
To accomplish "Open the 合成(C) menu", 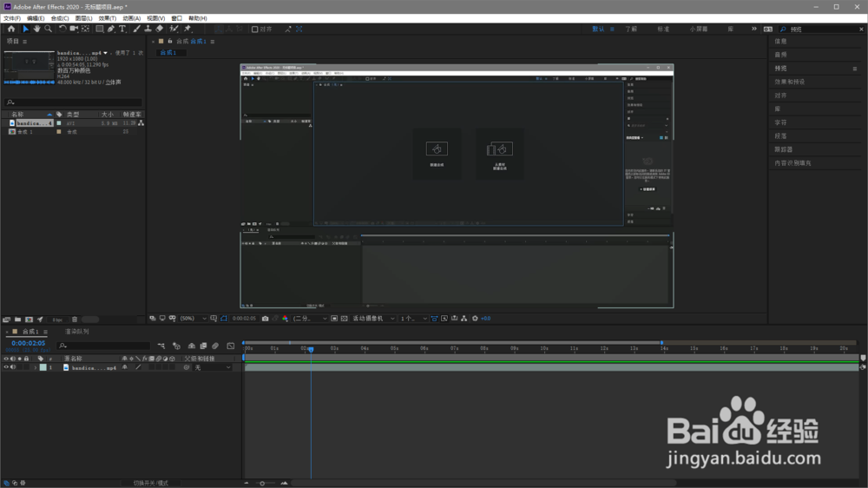I will 60,18.
